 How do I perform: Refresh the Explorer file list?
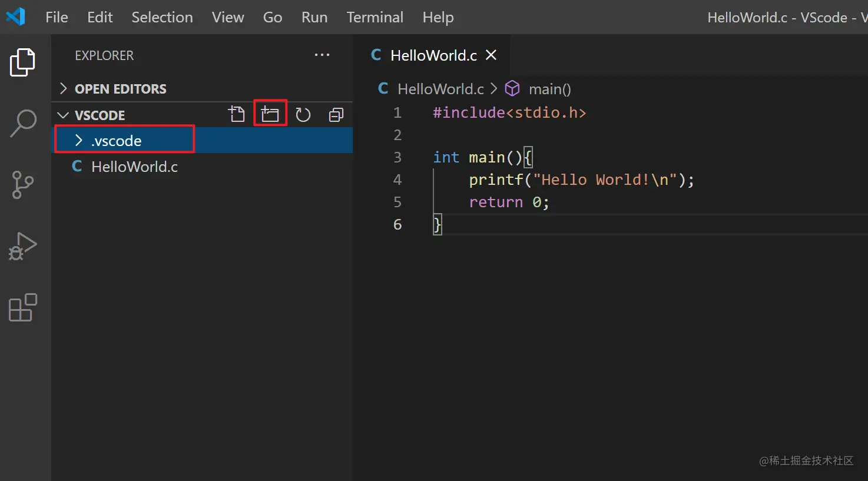coord(303,115)
